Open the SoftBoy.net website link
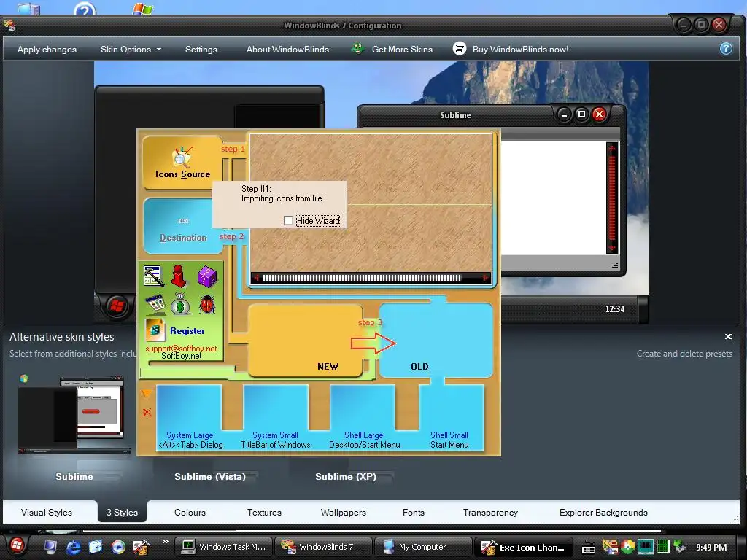 (181, 356)
